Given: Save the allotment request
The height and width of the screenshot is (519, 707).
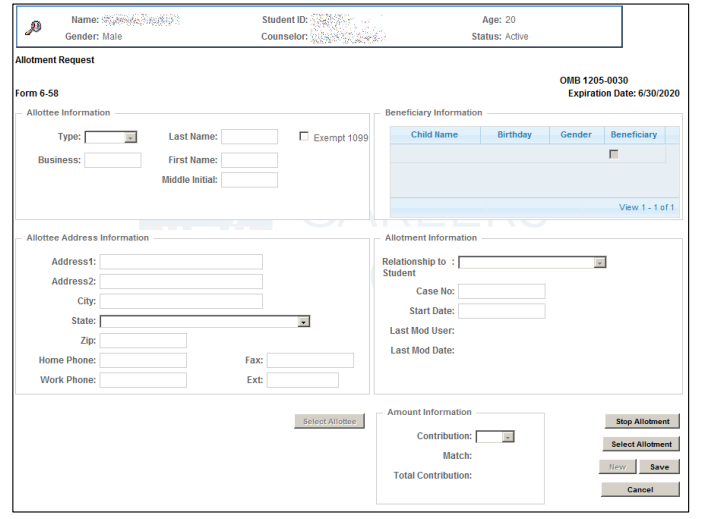Looking at the screenshot, I should 659,467.
